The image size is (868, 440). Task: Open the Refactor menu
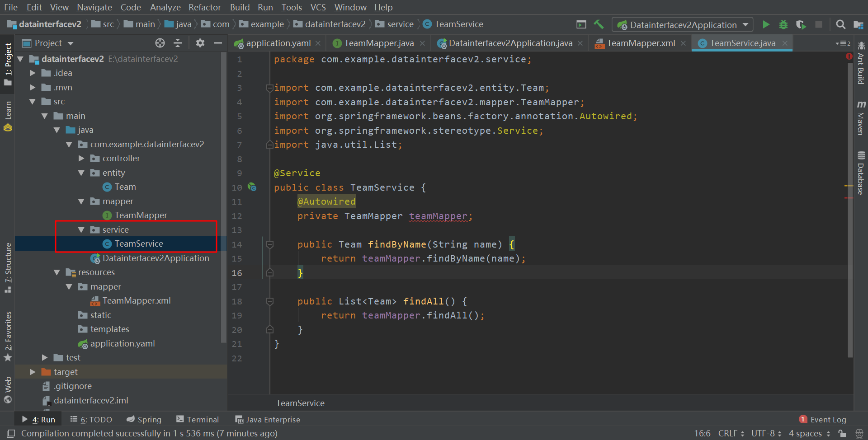[205, 7]
